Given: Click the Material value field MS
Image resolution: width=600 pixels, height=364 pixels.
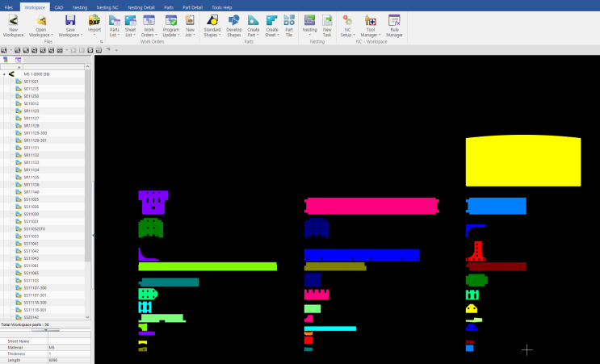Looking at the screenshot, I should coord(69,348).
